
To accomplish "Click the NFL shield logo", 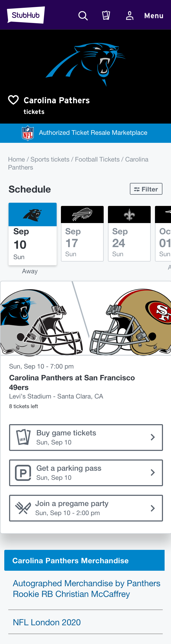I will point(28,133).
